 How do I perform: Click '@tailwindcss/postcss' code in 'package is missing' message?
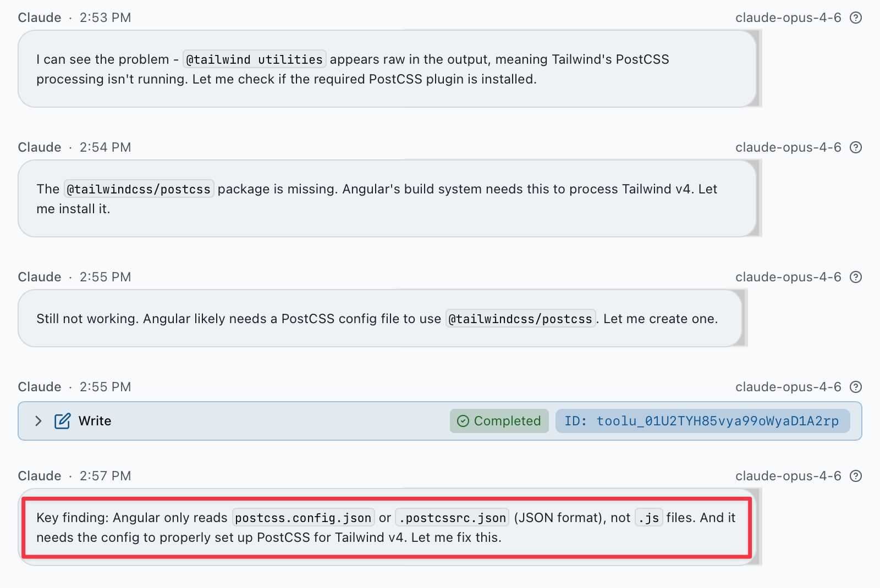(139, 189)
